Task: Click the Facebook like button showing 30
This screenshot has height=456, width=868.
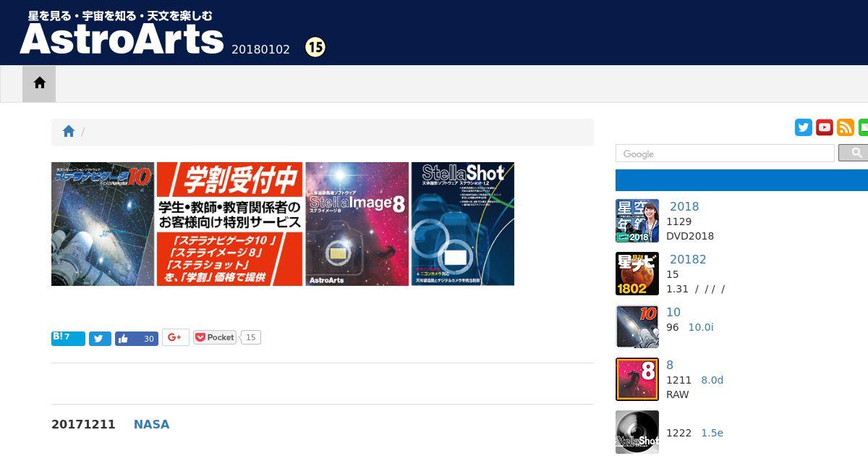Action: click(x=137, y=339)
